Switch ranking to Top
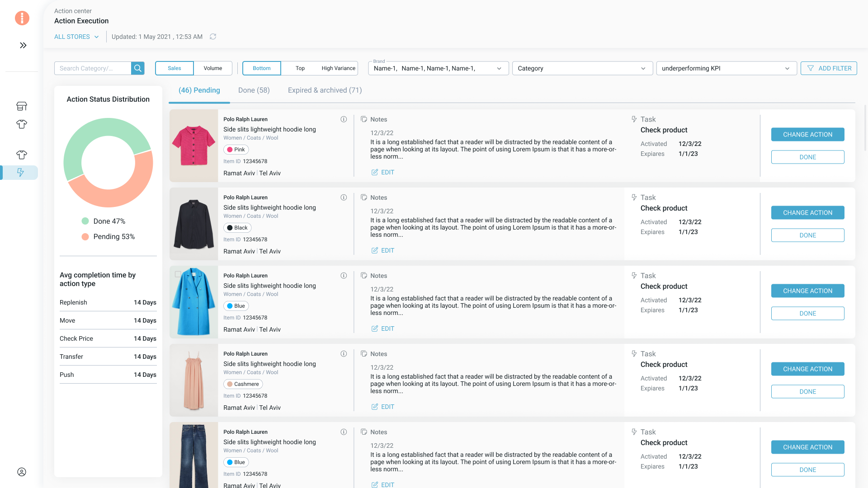Viewport: 868px width, 488px height. pos(300,68)
